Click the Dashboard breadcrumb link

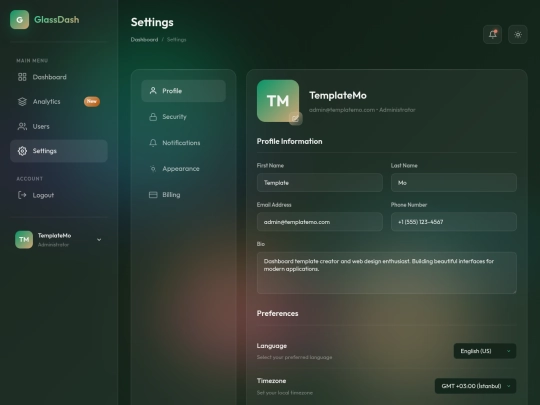[x=144, y=40]
